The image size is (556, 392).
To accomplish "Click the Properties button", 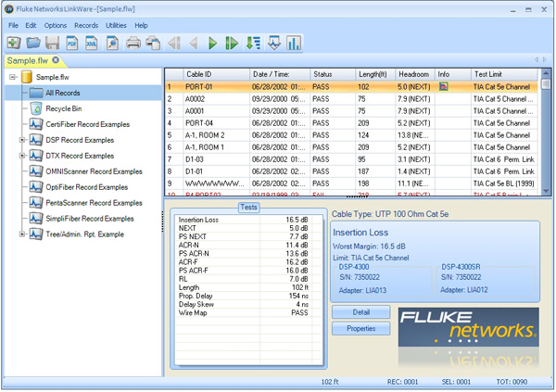I will pos(360,329).
